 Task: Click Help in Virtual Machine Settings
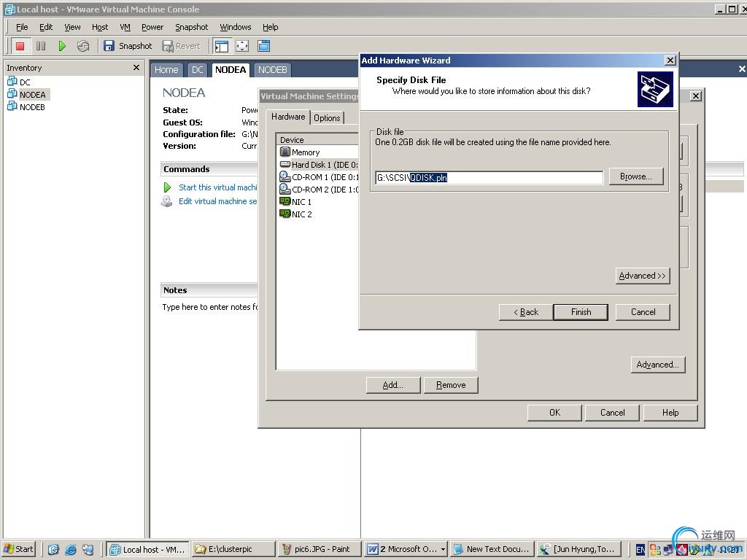pyautogui.click(x=670, y=413)
